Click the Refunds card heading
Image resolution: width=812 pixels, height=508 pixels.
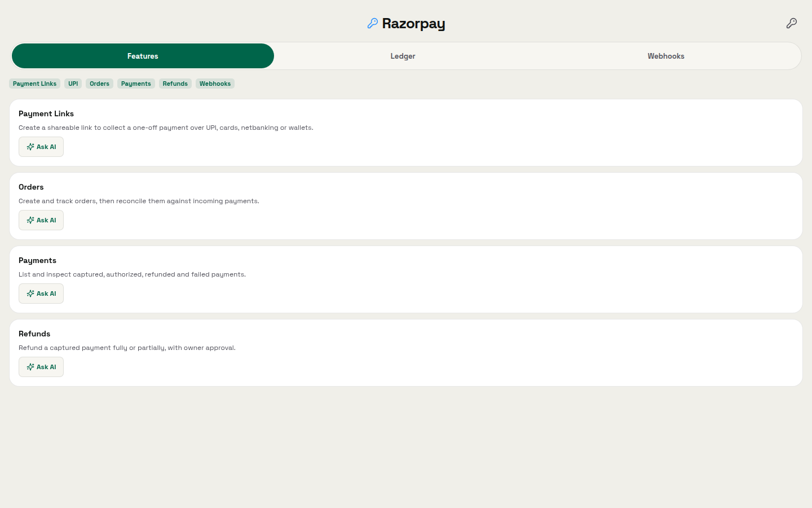34,334
